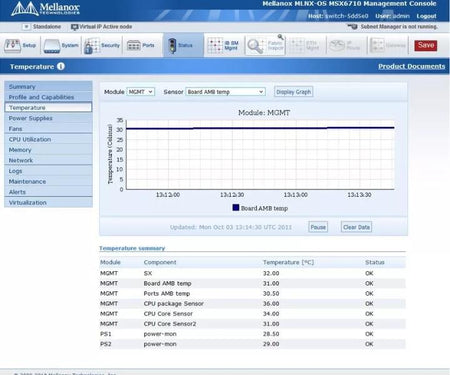Open the Module MGMT dropdown

pyautogui.click(x=141, y=92)
